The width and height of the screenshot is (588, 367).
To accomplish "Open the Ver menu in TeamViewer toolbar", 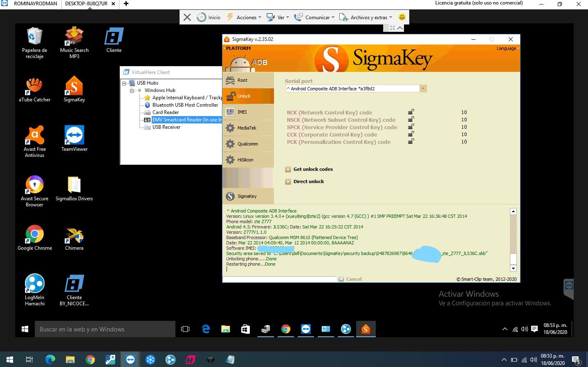I will [x=278, y=17].
